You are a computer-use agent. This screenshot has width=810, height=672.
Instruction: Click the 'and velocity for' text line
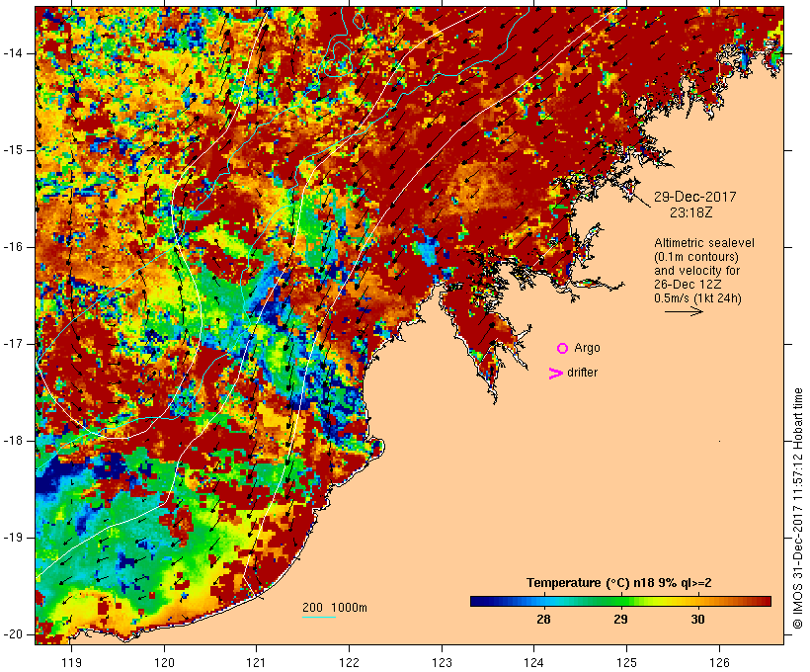[x=696, y=271]
